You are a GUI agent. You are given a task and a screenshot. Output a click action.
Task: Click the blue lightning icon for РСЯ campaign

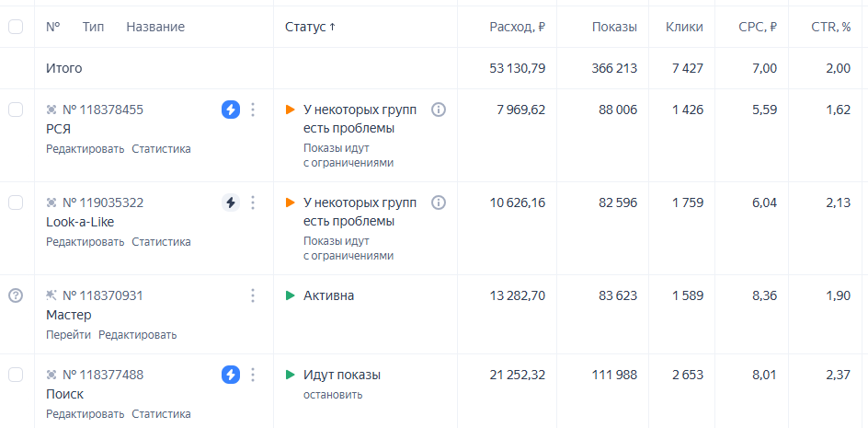(x=231, y=110)
